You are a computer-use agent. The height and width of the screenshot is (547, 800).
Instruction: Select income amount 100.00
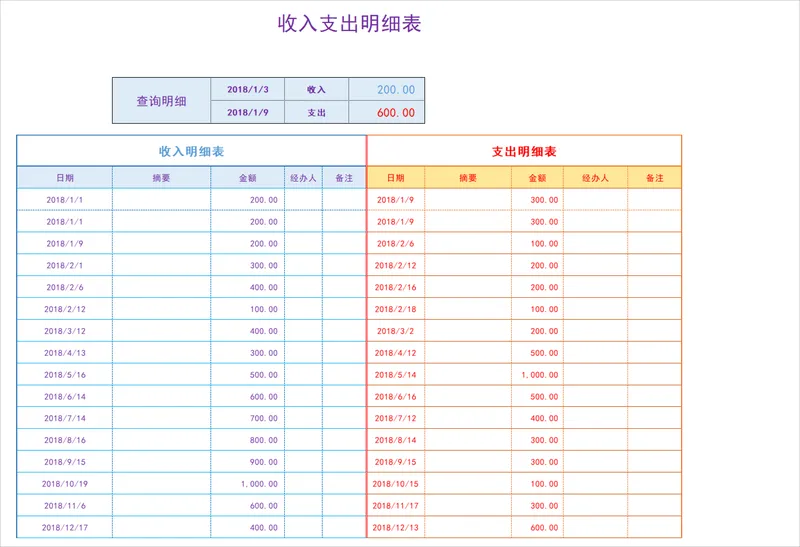pos(247,309)
